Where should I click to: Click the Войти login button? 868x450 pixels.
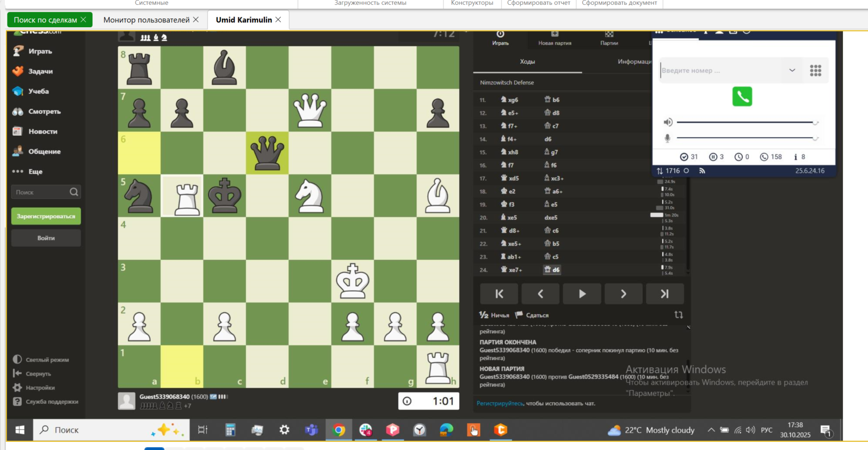(x=46, y=238)
